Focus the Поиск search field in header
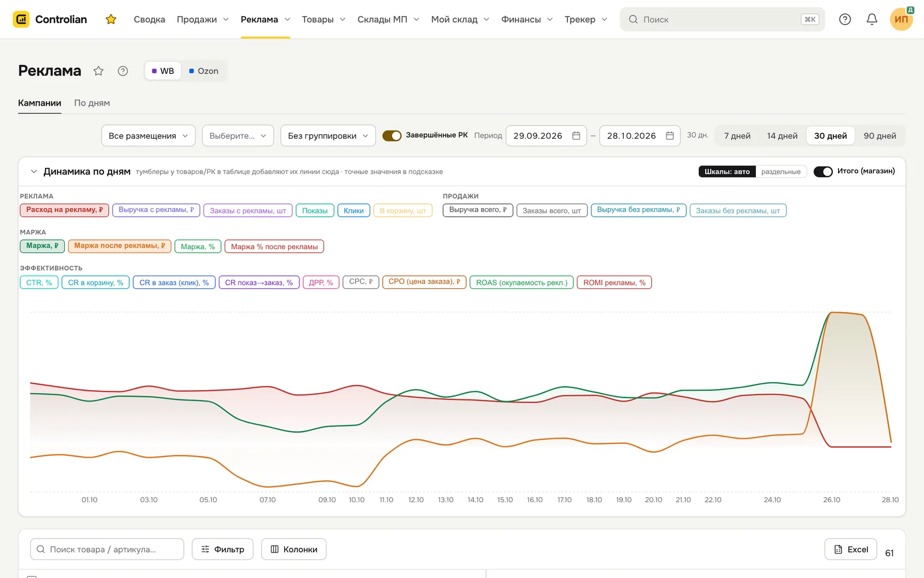 [x=722, y=19]
